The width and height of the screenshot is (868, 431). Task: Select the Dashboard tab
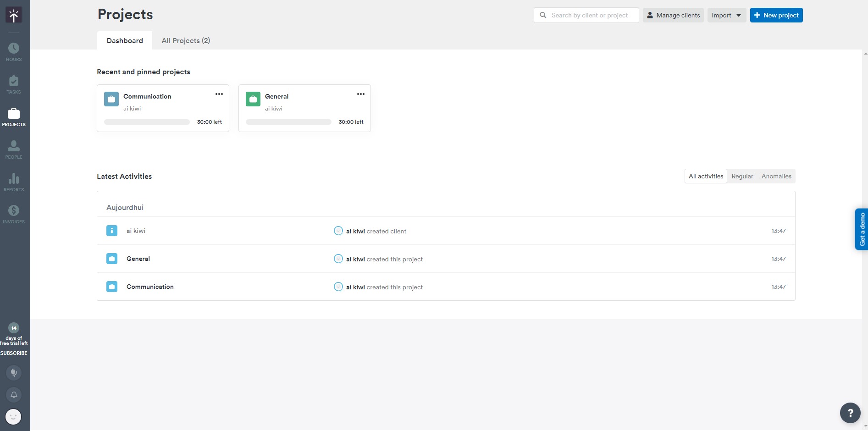[125, 40]
